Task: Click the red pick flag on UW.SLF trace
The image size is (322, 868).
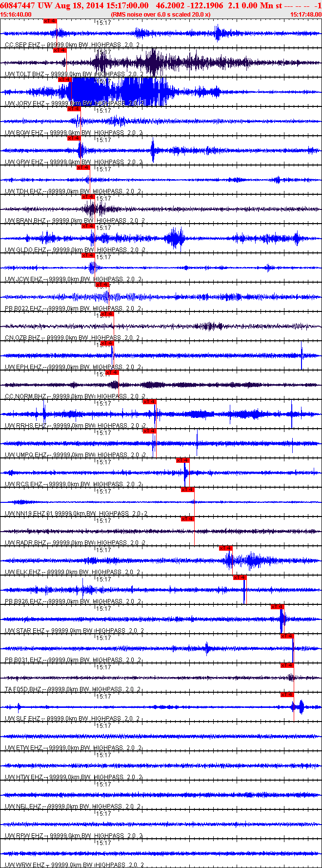Action: click(x=287, y=695)
